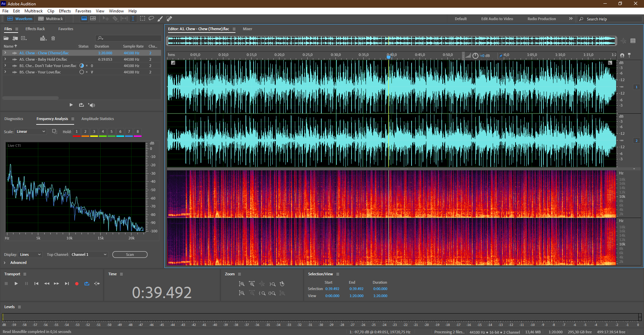Zoom in amplitude icon
This screenshot has width=644, height=335.
pyautogui.click(x=241, y=284)
